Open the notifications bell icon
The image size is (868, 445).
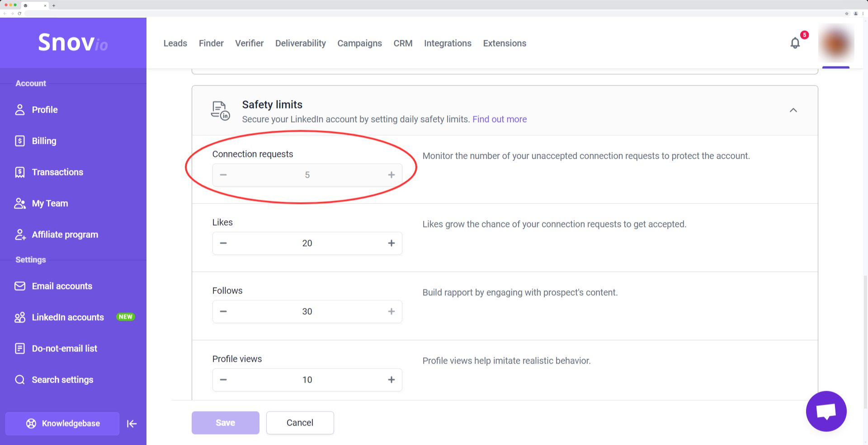[x=795, y=43]
